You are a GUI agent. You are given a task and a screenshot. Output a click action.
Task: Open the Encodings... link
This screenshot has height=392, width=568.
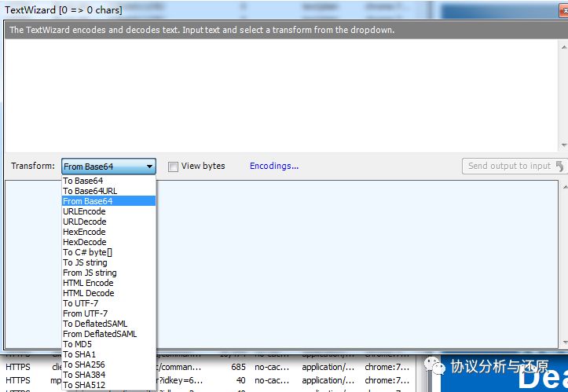coord(274,166)
